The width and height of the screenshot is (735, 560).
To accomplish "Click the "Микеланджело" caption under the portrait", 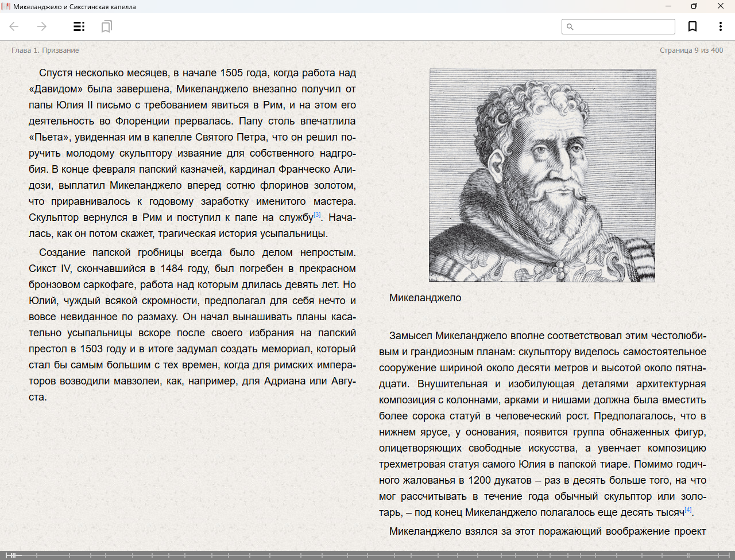I will pyautogui.click(x=425, y=298).
